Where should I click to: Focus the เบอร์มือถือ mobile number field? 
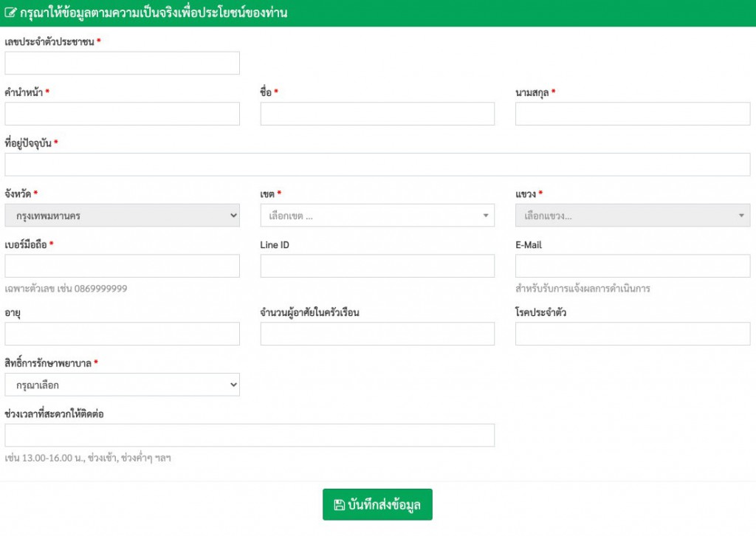tap(122, 266)
